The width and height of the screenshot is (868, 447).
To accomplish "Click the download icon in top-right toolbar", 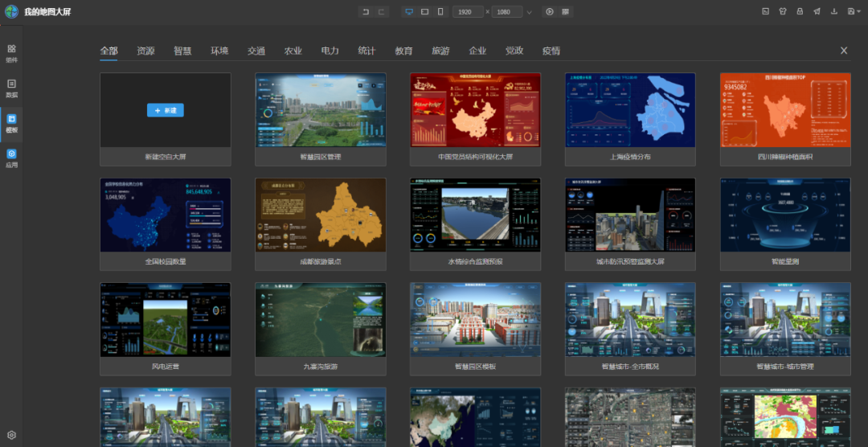I will click(834, 11).
